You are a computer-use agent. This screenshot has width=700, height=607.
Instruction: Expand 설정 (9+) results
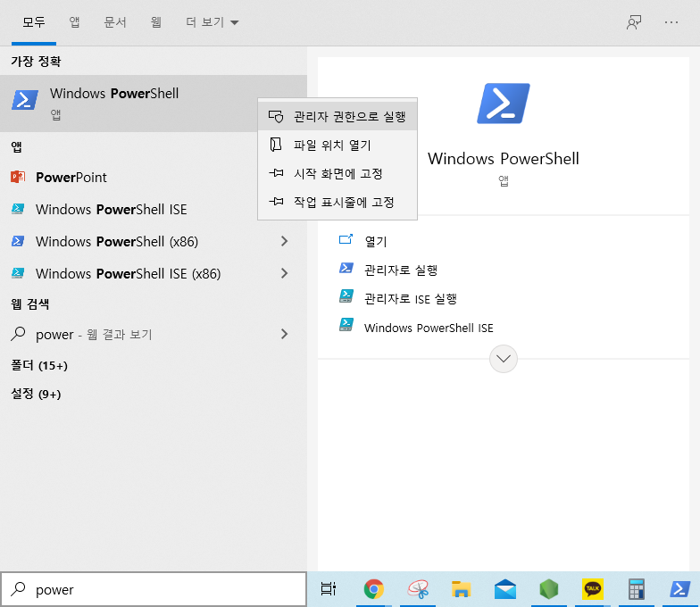pos(36,395)
